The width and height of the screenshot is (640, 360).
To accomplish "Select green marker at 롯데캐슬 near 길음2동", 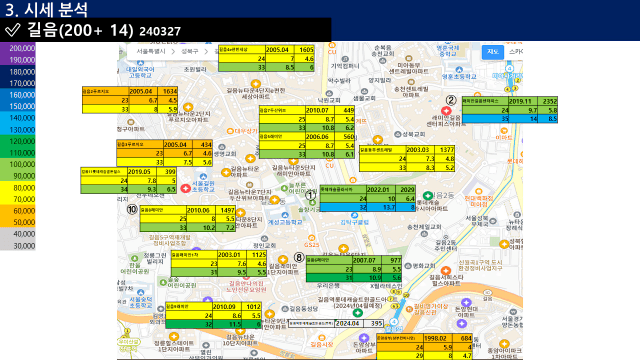I will (x=427, y=196).
